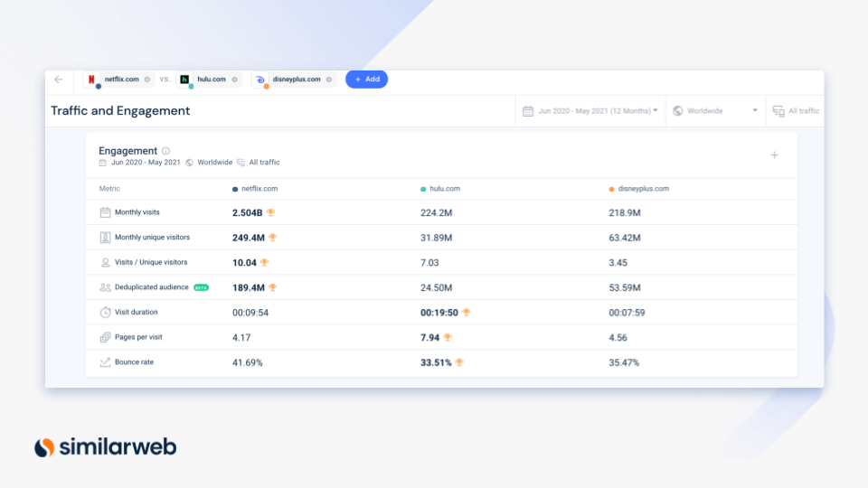Remove netflix.com from comparison
The height and width of the screenshot is (488, 868).
pos(147,80)
